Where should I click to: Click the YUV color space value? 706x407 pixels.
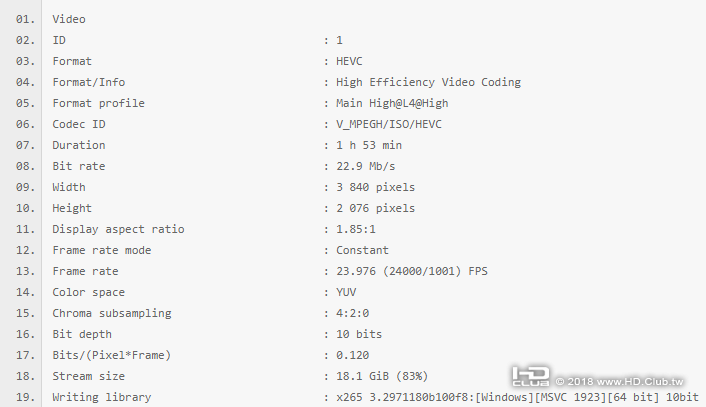(346, 292)
